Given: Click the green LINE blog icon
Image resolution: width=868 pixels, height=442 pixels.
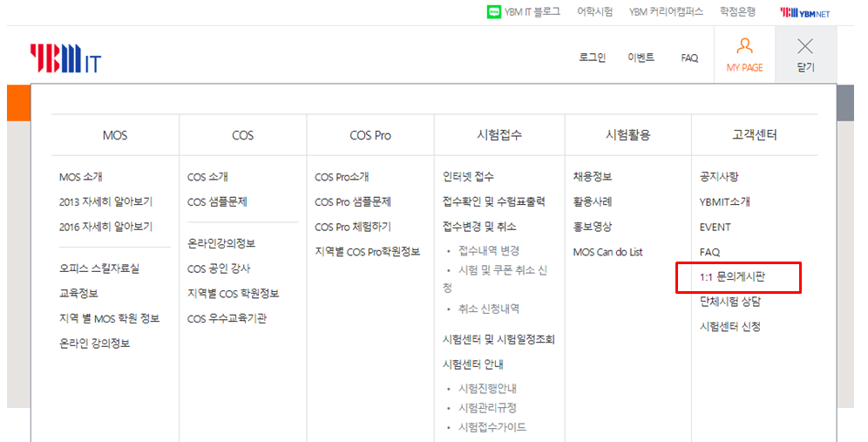Looking at the screenshot, I should click(494, 11).
